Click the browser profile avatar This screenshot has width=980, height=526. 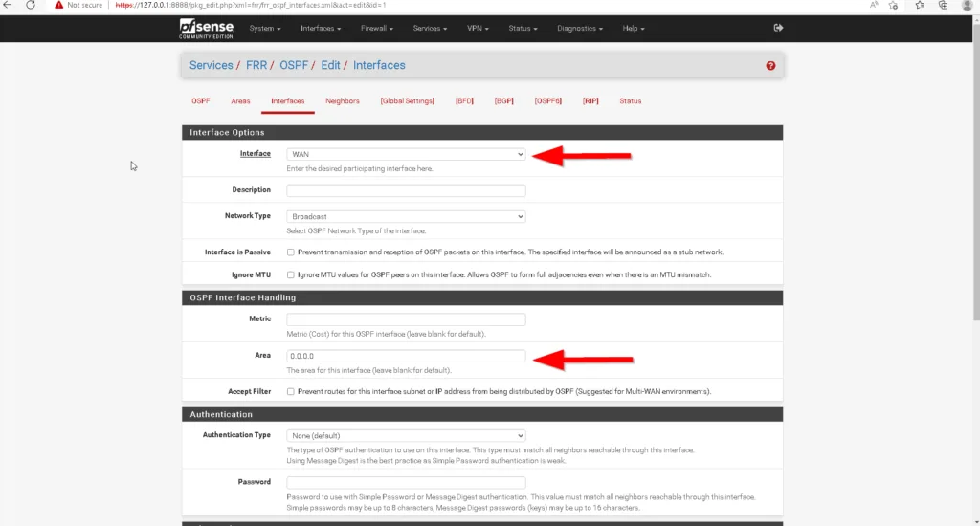coord(967,5)
